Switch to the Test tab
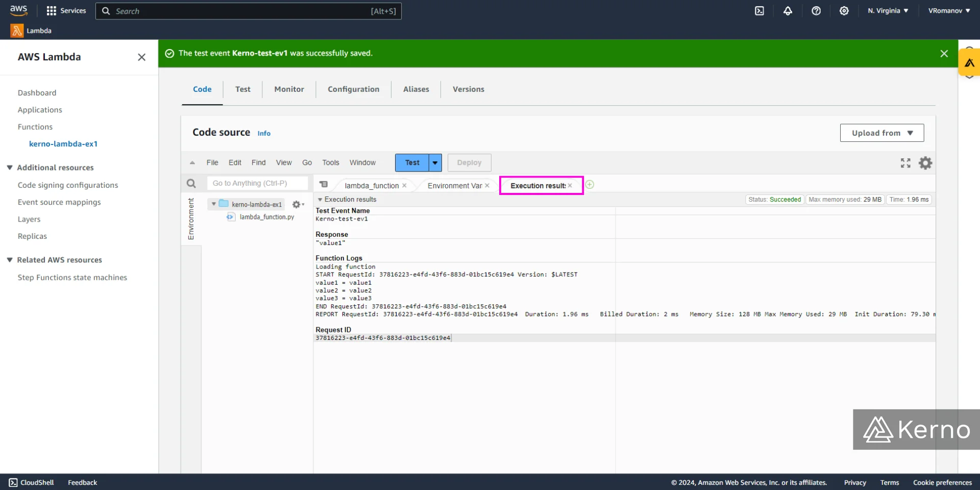980x490 pixels. pos(243,89)
